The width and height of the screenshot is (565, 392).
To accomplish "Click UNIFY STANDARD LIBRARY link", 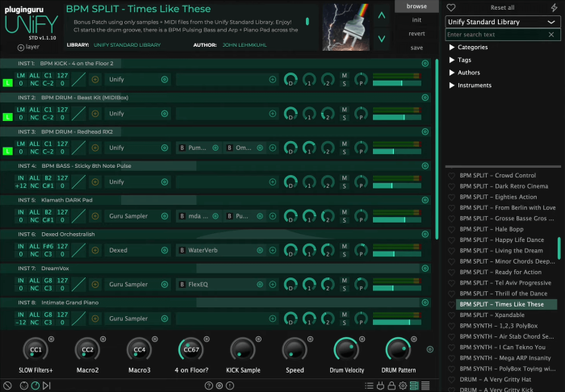I will (x=127, y=45).
